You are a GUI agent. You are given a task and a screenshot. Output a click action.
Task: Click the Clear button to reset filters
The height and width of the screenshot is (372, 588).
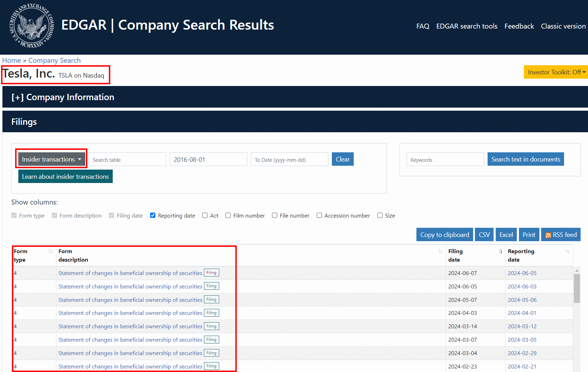(x=342, y=159)
